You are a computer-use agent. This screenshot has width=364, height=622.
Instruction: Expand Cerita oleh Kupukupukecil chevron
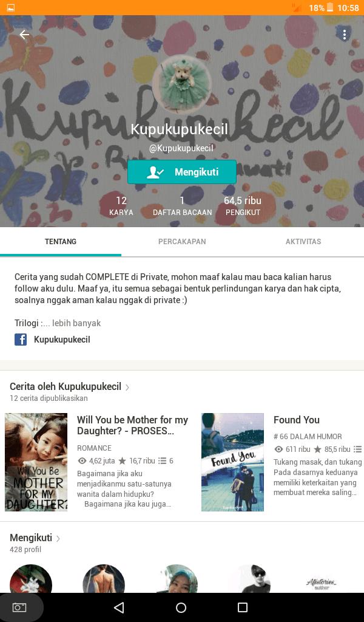[127, 387]
